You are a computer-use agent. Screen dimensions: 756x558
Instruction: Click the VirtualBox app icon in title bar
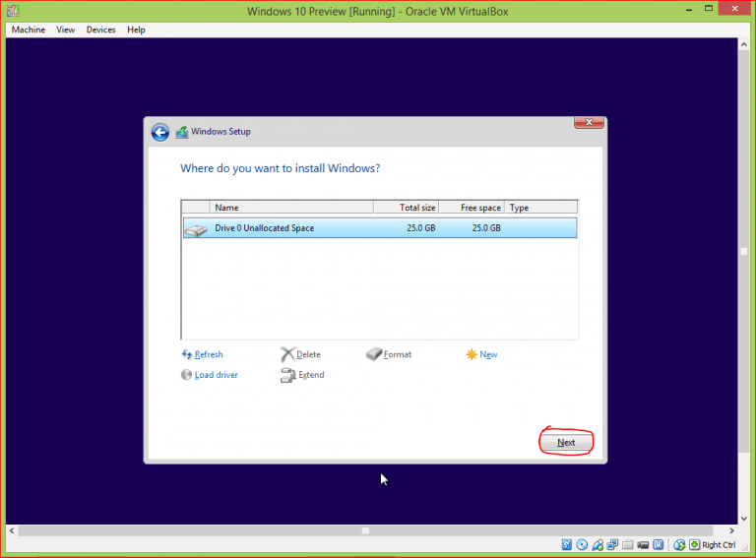click(13, 11)
